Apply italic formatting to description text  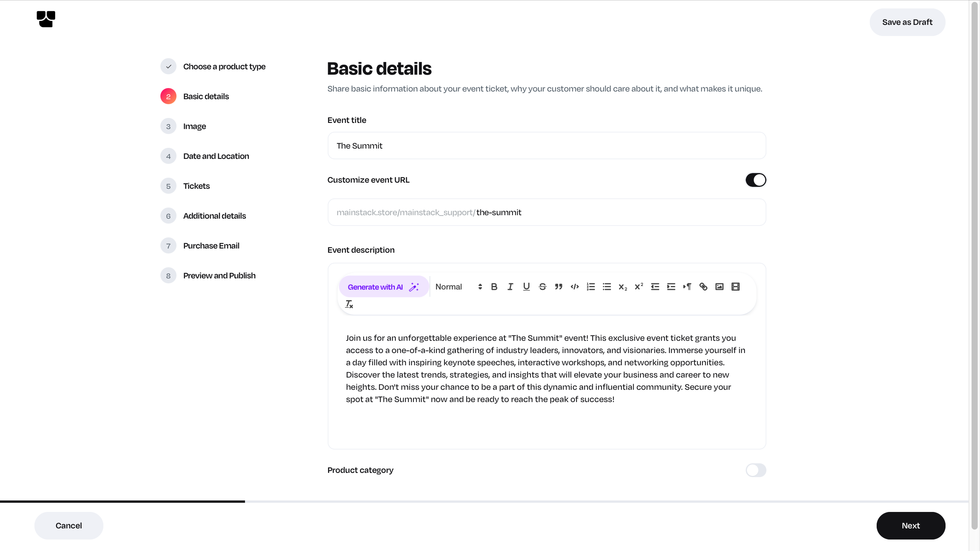tap(510, 287)
